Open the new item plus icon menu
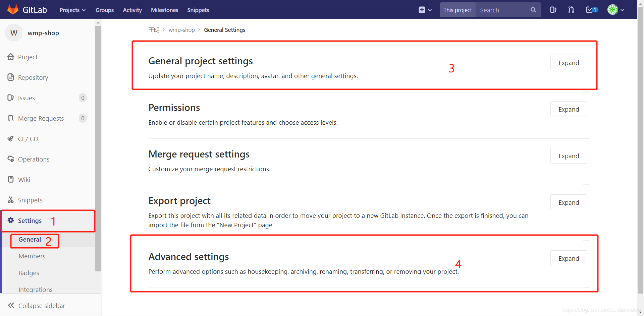Viewport: 644px width, 316px height. coord(422,10)
